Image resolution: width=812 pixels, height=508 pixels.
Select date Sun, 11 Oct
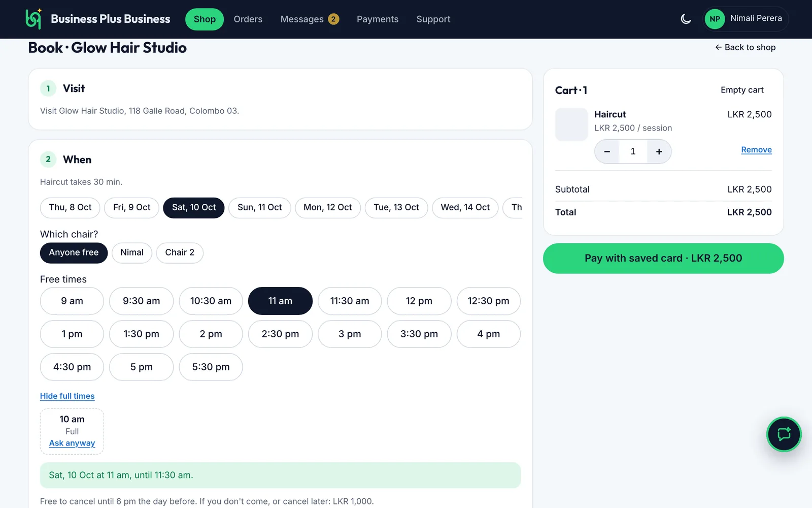pyautogui.click(x=260, y=208)
